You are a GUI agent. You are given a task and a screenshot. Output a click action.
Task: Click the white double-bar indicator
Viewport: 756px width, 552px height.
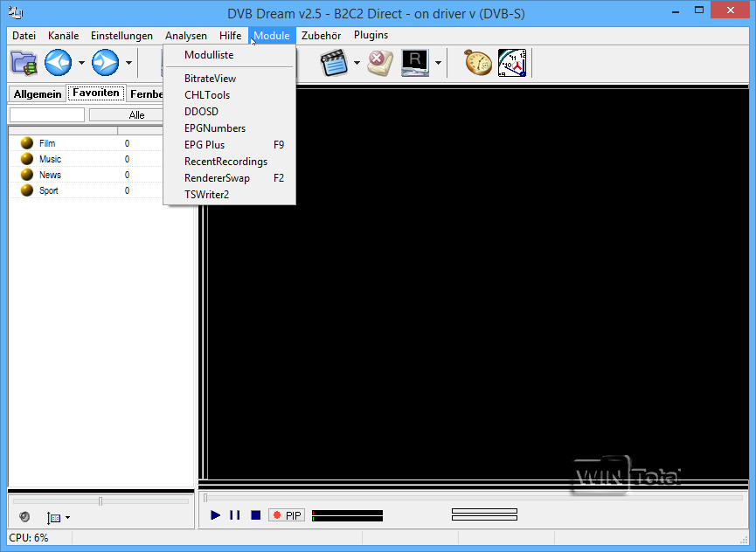tap(484, 514)
